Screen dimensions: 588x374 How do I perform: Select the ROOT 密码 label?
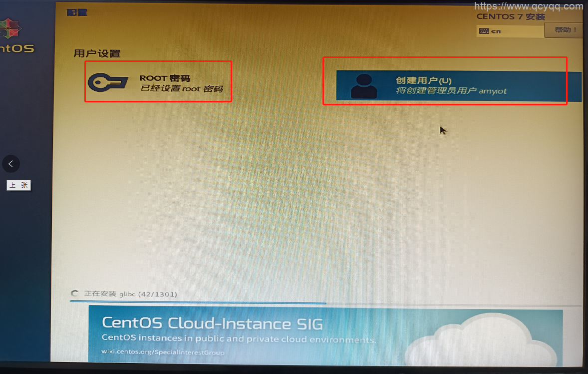coord(165,78)
